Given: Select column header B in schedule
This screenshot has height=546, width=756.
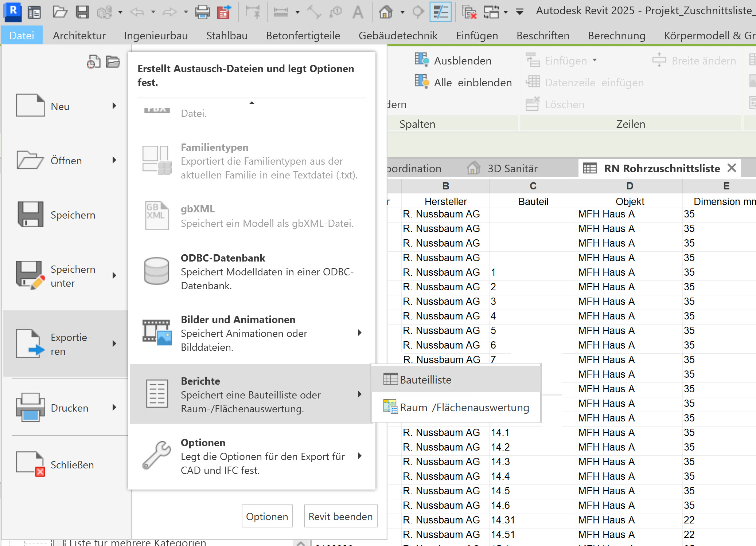Looking at the screenshot, I should [445, 186].
